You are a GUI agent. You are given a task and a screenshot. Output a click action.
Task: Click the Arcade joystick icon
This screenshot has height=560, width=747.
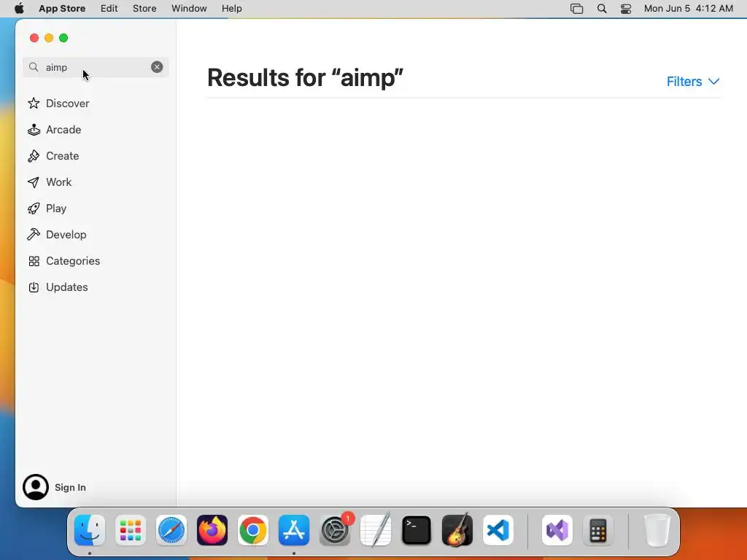pos(34,130)
